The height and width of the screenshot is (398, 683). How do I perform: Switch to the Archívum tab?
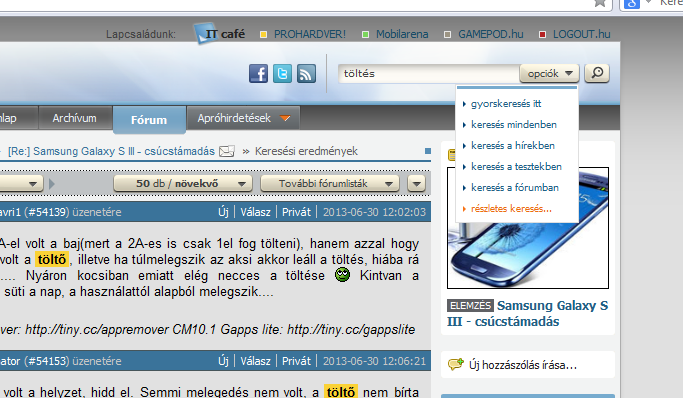74,118
